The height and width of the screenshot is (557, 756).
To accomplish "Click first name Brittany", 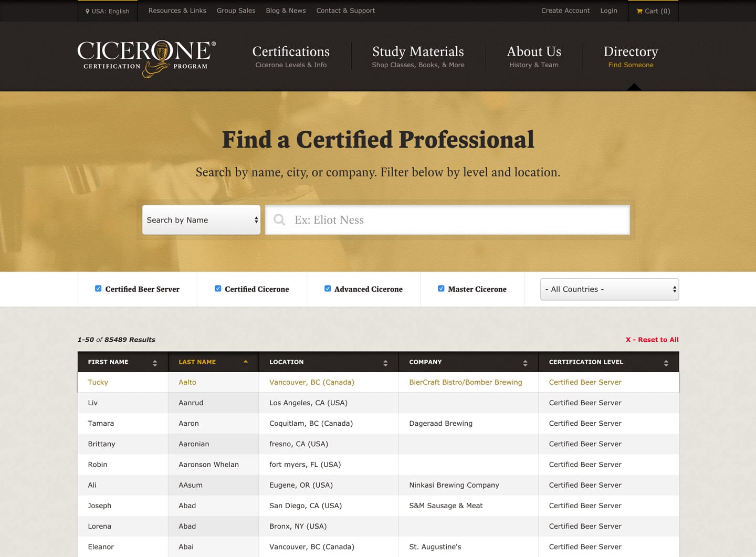I will click(x=101, y=444).
